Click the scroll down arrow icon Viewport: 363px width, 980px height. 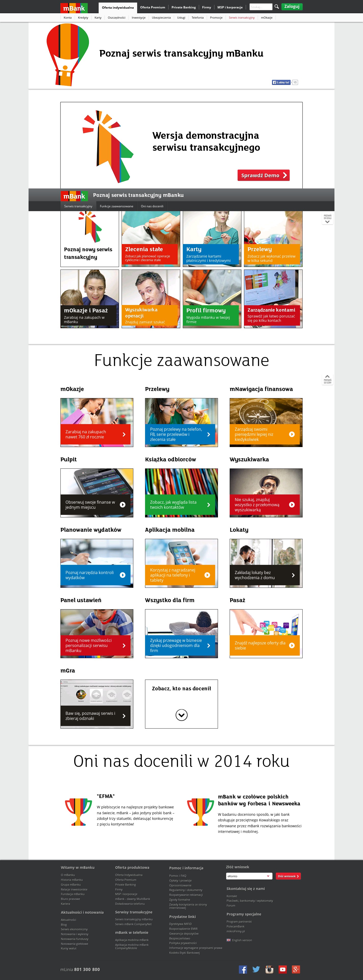327,219
